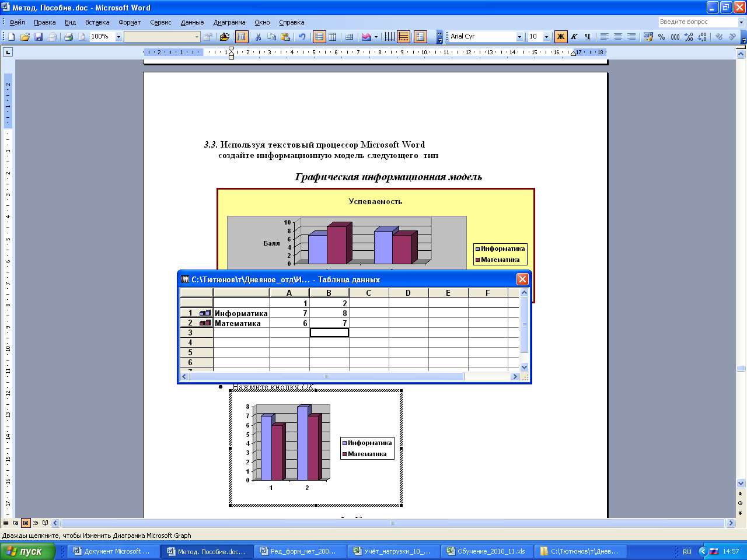Open help question box dropdown arrow
Image resolution: width=747 pixels, height=560 pixels.
(742, 22)
